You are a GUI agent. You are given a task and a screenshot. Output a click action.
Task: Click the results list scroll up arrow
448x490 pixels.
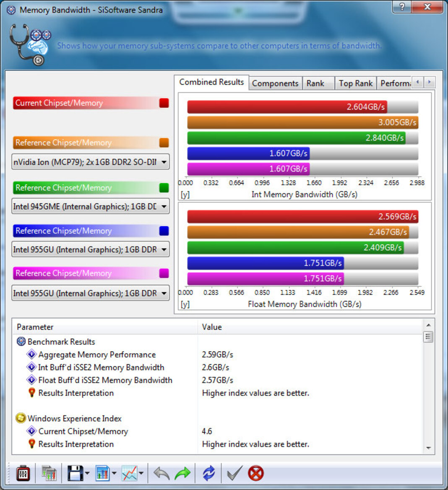(x=428, y=325)
